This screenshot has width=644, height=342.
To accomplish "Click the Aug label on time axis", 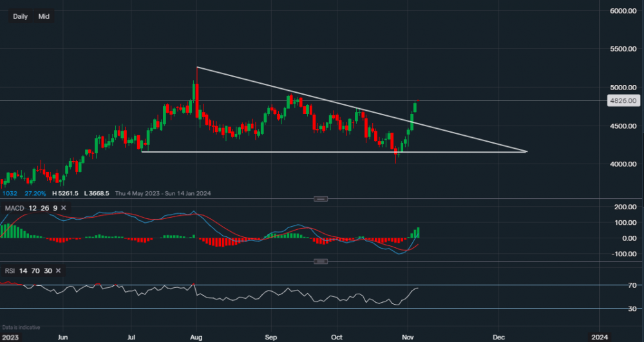I will [196, 336].
